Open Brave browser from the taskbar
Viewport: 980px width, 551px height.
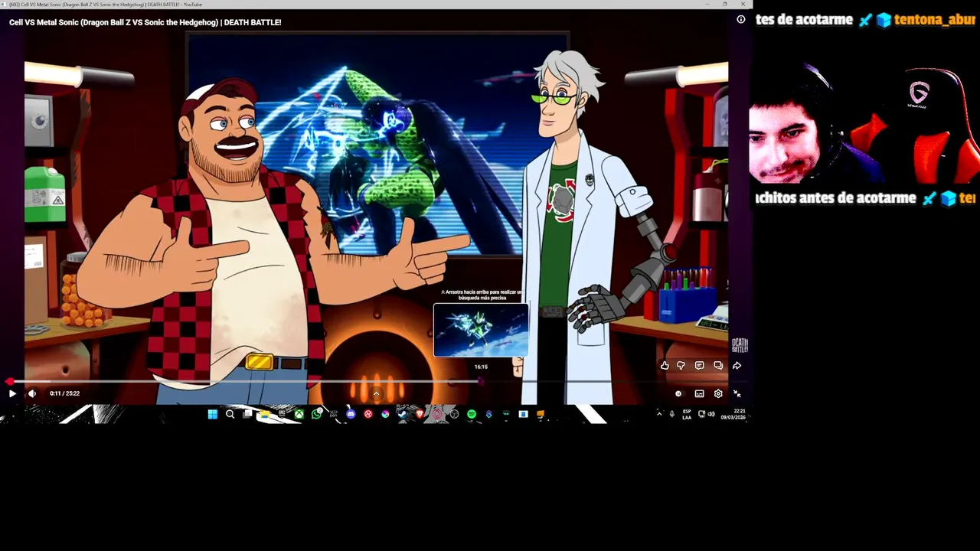click(420, 414)
